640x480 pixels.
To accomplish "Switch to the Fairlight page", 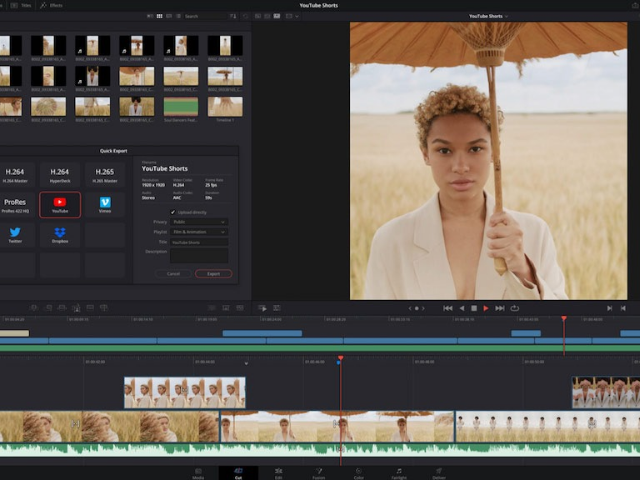I will click(399, 473).
